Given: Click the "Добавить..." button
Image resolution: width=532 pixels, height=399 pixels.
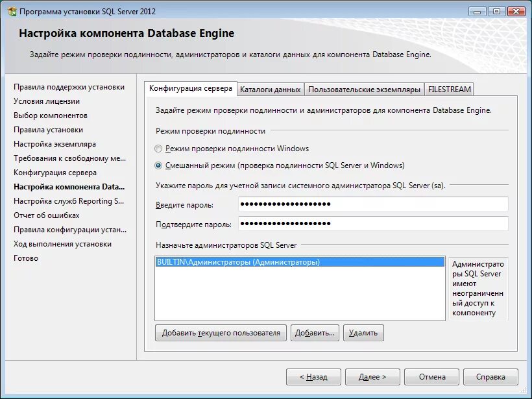Looking at the screenshot, I should coord(316,332).
